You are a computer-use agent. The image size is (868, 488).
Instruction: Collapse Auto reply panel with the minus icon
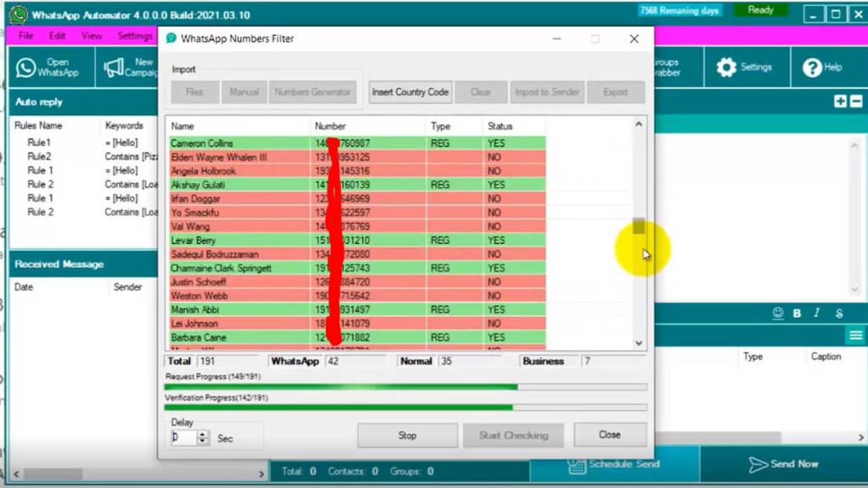point(854,102)
